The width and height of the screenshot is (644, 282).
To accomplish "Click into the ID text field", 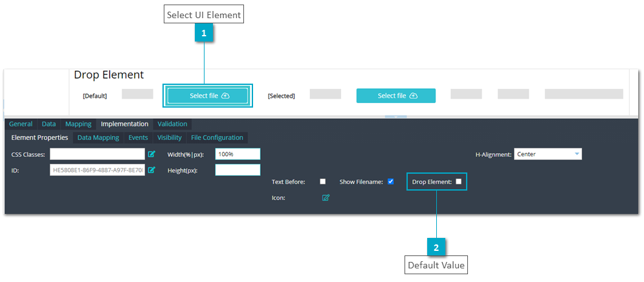I will pyautogui.click(x=97, y=170).
